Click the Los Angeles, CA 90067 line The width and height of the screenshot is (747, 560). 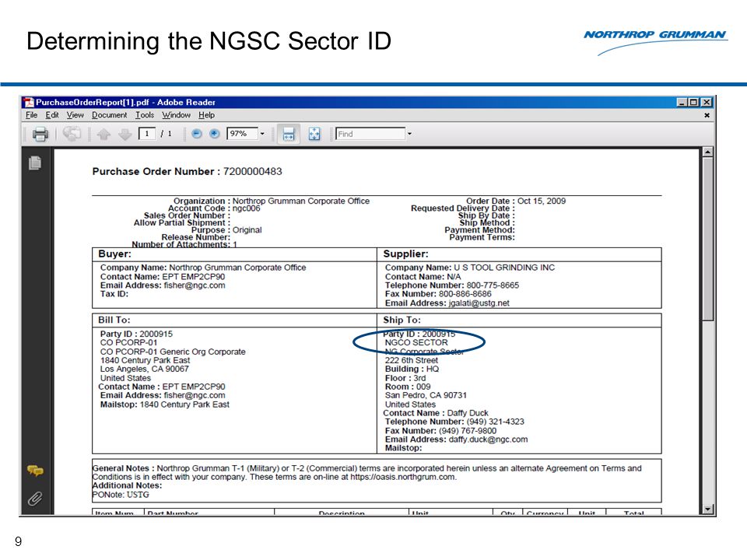point(145,369)
